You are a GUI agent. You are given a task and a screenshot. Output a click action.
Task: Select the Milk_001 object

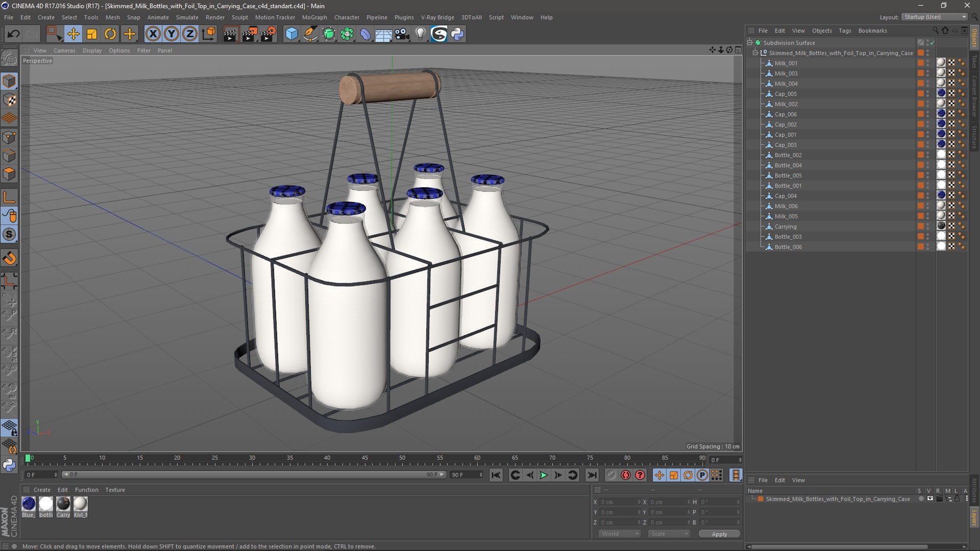pyautogui.click(x=786, y=63)
